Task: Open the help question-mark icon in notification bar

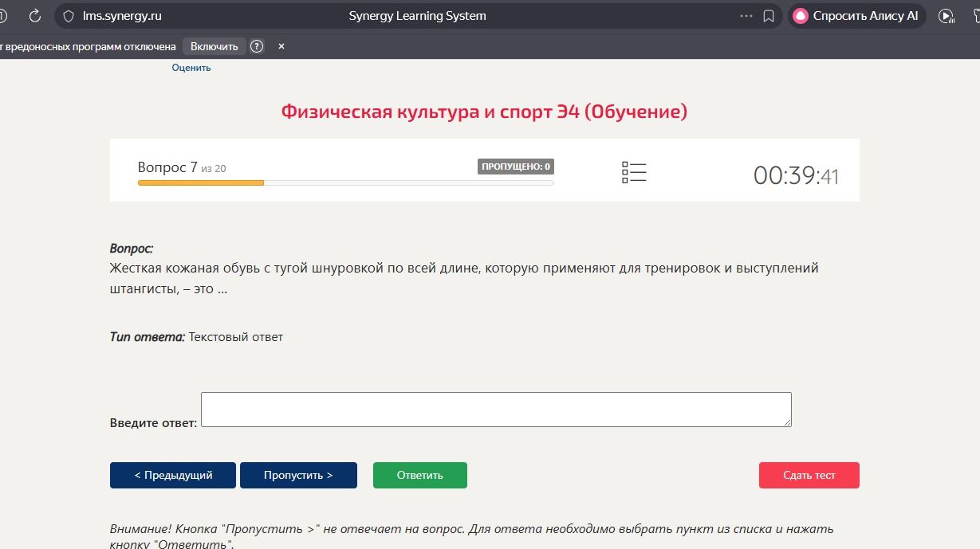Action: [x=257, y=46]
